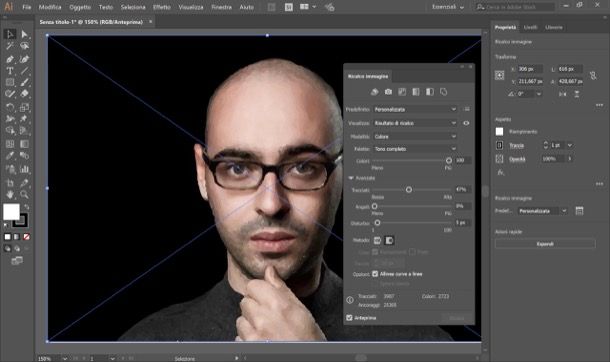This screenshot has width=610, height=362.
Task: Select the overlapping paths Metodo button
Action: pos(389,240)
